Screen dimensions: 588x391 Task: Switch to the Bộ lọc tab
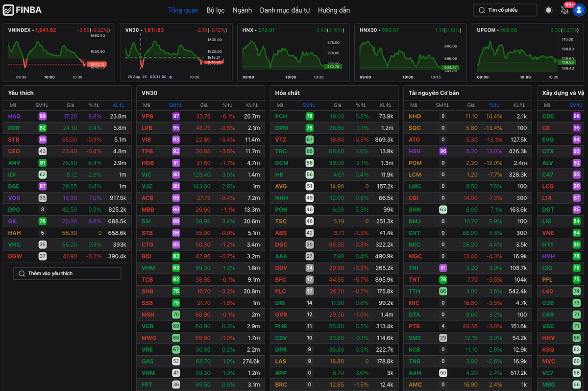click(216, 10)
